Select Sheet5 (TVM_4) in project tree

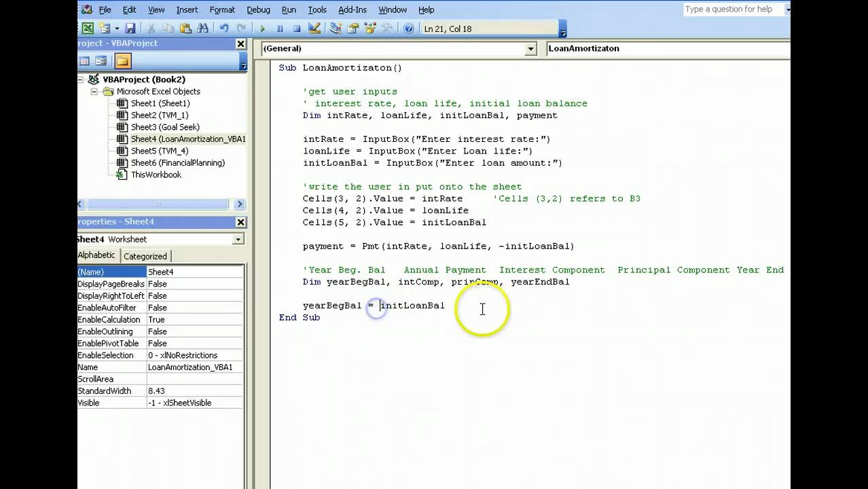click(160, 151)
